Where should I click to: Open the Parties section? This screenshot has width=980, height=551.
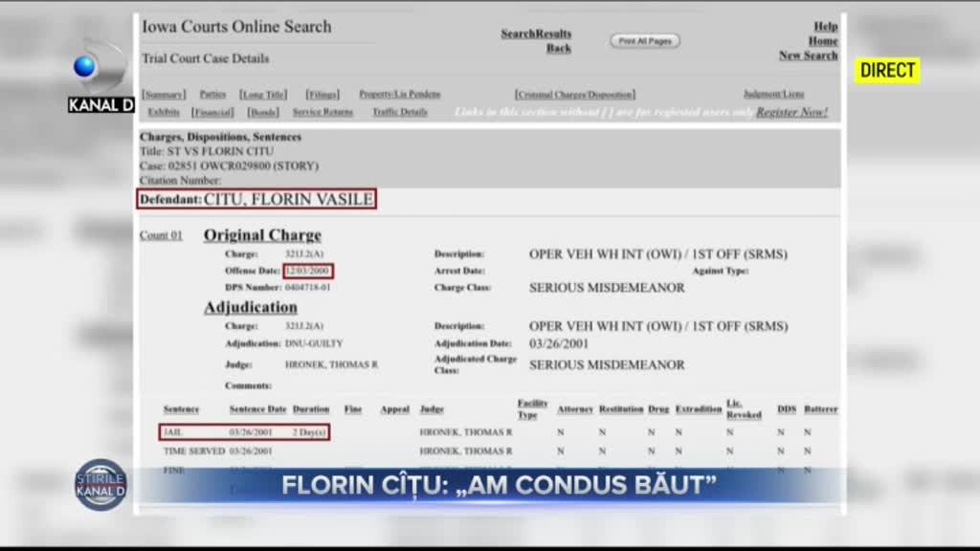212,95
